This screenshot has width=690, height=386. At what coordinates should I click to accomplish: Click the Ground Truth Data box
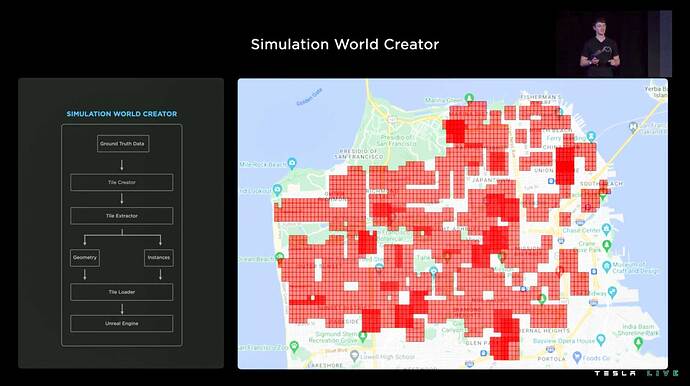coord(123,143)
